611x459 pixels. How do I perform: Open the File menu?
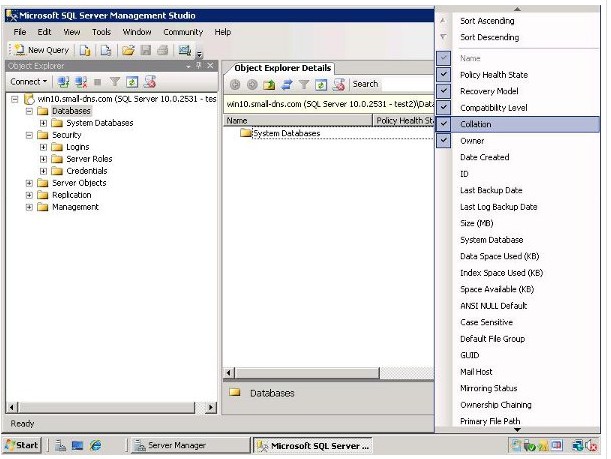pos(19,32)
